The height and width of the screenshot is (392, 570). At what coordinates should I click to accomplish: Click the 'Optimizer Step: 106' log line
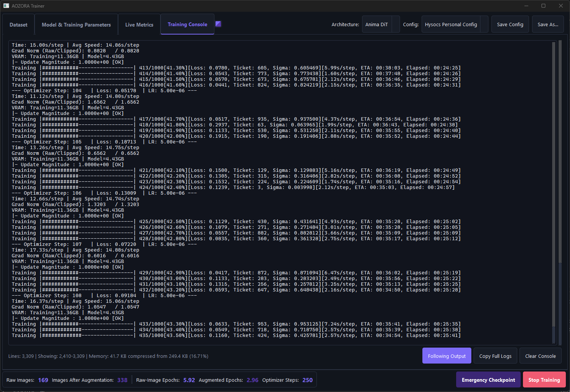click(x=104, y=193)
